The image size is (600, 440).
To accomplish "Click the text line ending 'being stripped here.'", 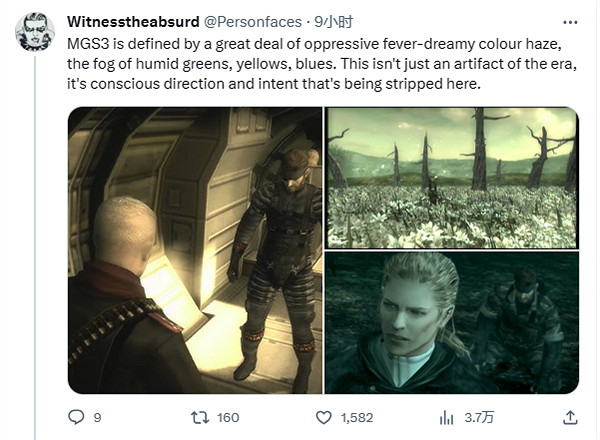I will (274, 84).
